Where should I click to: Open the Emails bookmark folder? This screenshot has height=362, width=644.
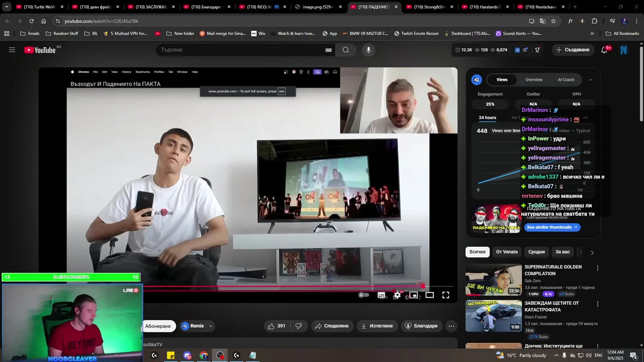pyautogui.click(x=29, y=33)
